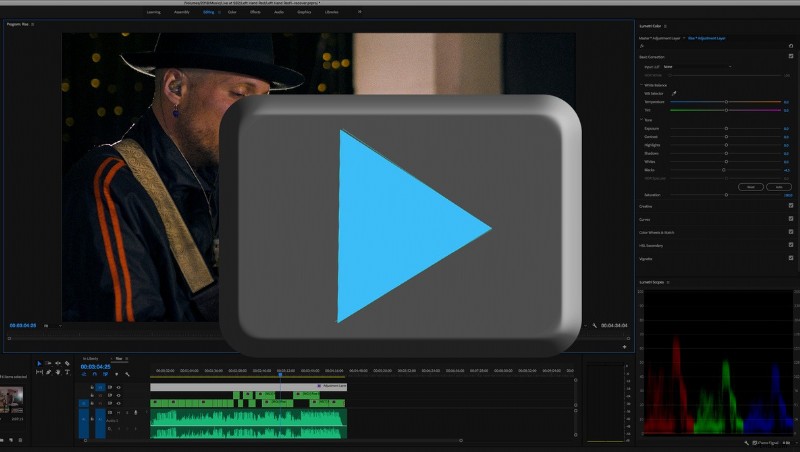Pick white balance with WB Selector eyedropper
The image size is (800, 452).
[x=674, y=93]
